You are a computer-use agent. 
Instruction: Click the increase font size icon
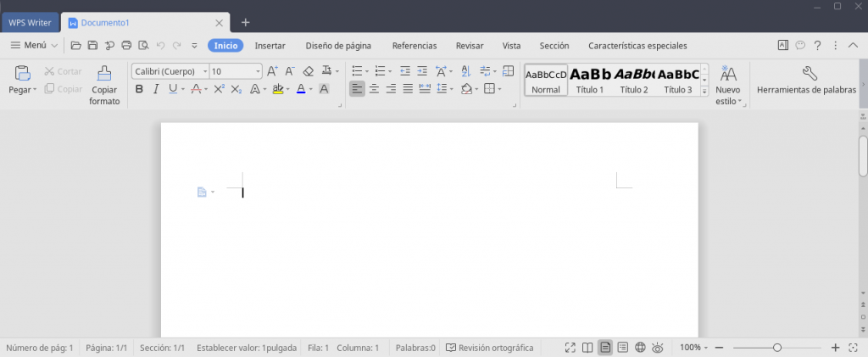(272, 71)
